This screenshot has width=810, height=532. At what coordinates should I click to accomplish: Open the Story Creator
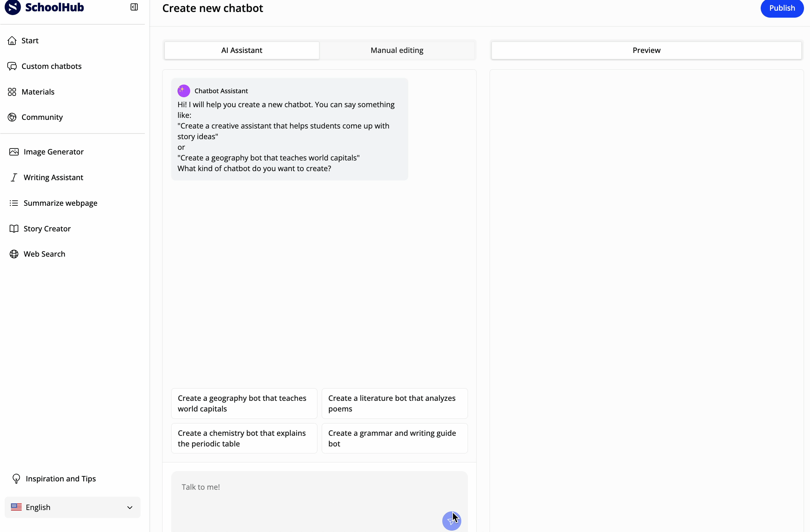click(47, 229)
